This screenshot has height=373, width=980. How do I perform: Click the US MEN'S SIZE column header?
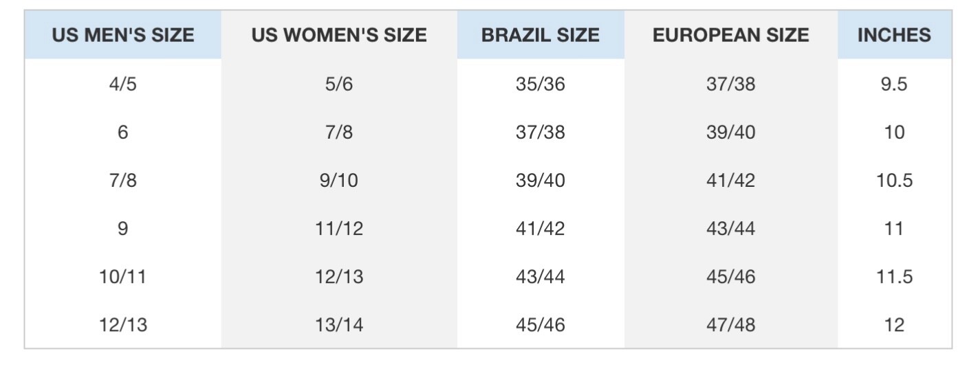[123, 35]
